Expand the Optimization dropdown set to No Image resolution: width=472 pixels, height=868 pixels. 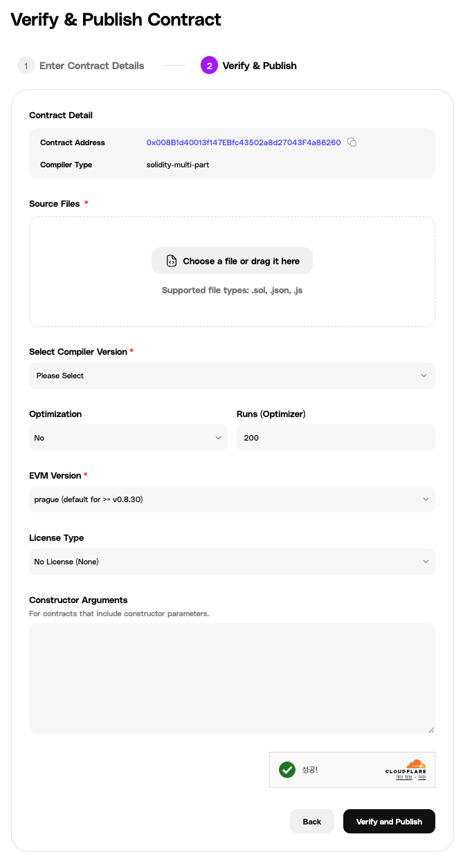[128, 438]
